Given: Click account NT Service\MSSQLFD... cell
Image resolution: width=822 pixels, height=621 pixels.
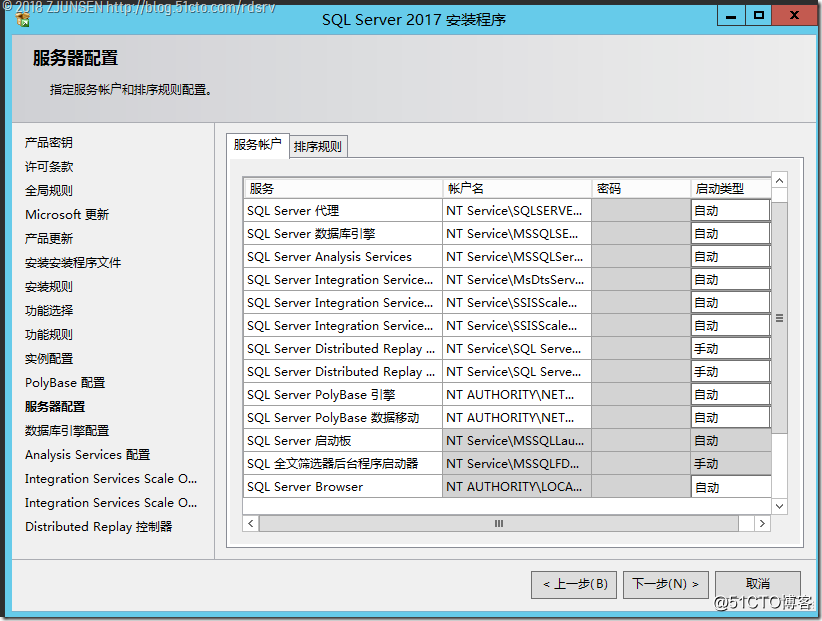Looking at the screenshot, I should [517, 464].
